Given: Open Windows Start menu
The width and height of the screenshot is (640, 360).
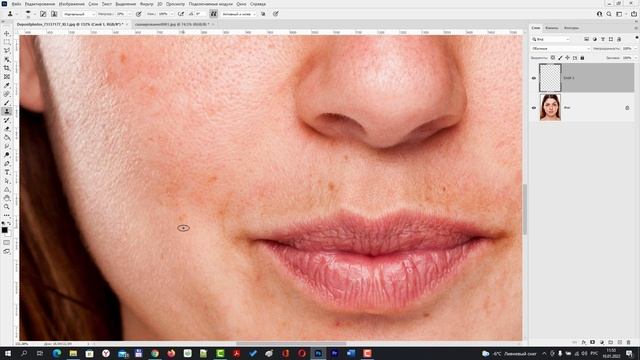Looking at the screenshot, I should click(x=7, y=353).
